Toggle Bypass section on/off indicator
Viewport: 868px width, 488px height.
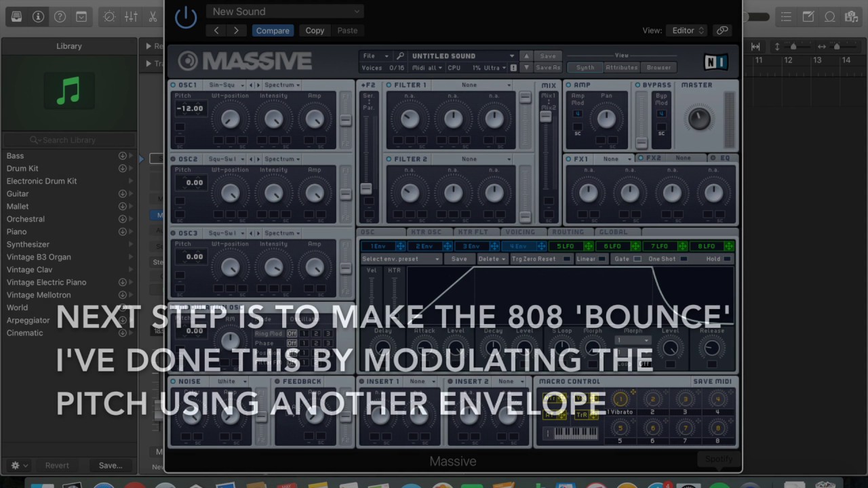(x=637, y=85)
